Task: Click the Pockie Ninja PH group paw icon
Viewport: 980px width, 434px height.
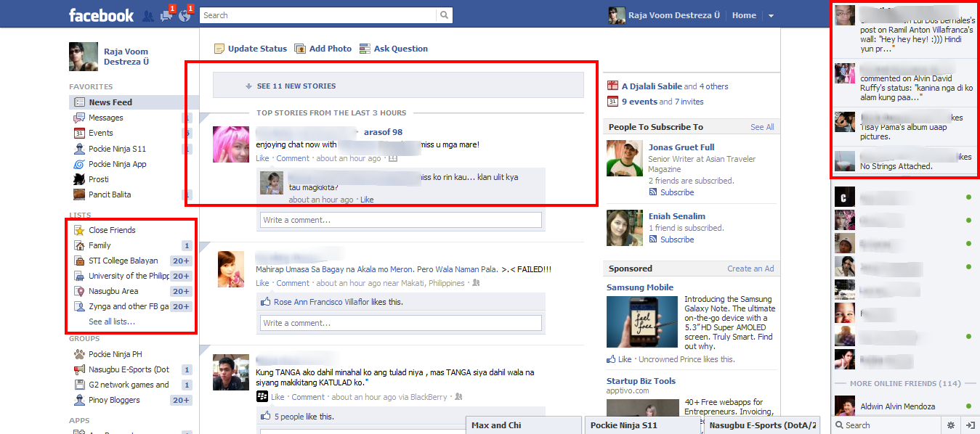Action: 80,354
